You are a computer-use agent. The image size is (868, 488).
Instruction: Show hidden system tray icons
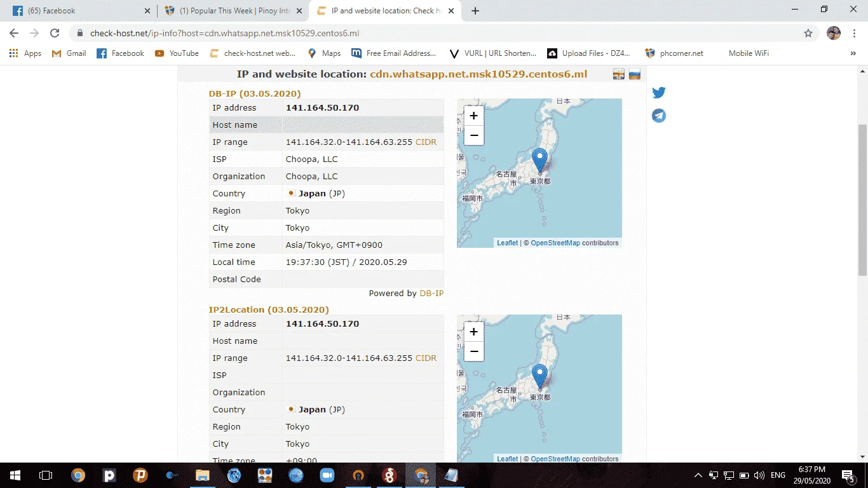(x=698, y=475)
